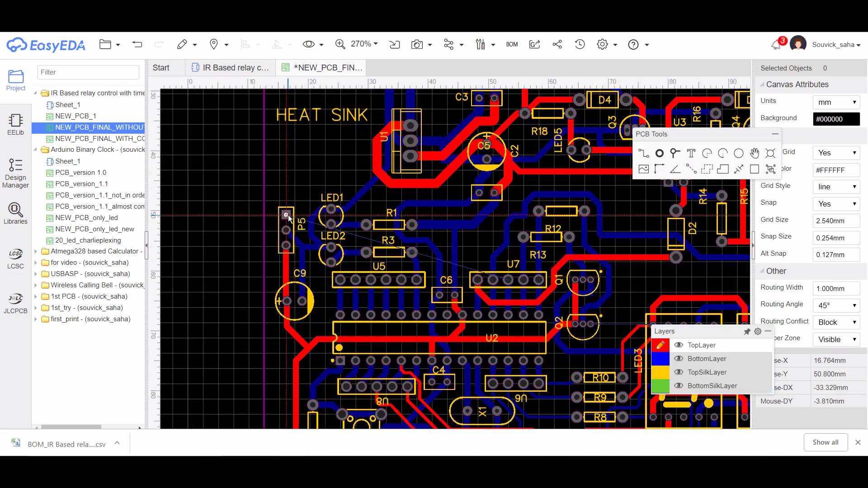Switch to the IR Based relay schematic tab
The width and height of the screenshot is (868, 488).
tap(231, 67)
